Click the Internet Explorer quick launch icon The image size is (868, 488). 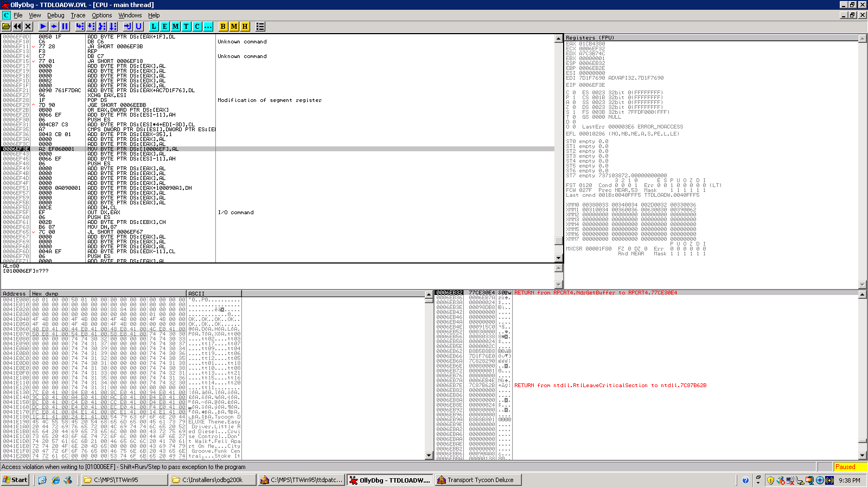click(x=55, y=480)
